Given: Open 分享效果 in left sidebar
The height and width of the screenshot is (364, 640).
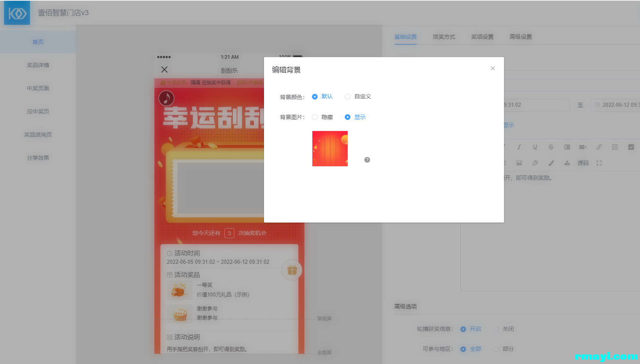Looking at the screenshot, I should [x=38, y=158].
